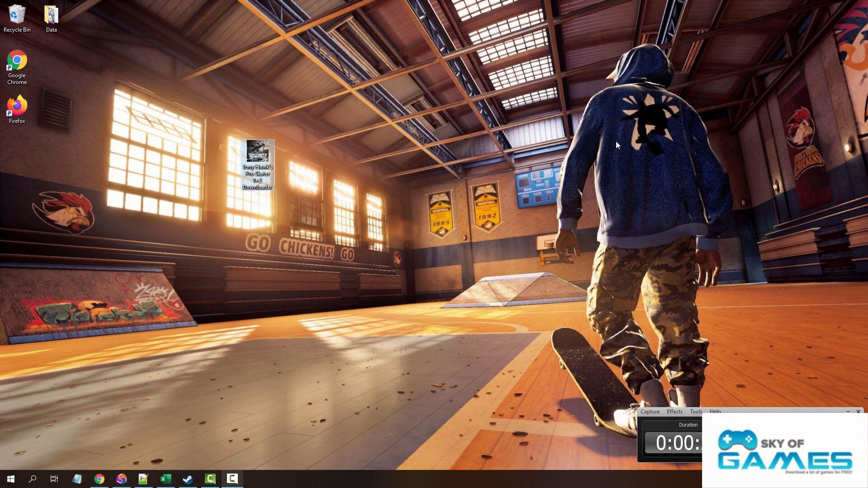The image size is (868, 488).
Task: Click the taskbar search magnifier
Action: point(33,479)
